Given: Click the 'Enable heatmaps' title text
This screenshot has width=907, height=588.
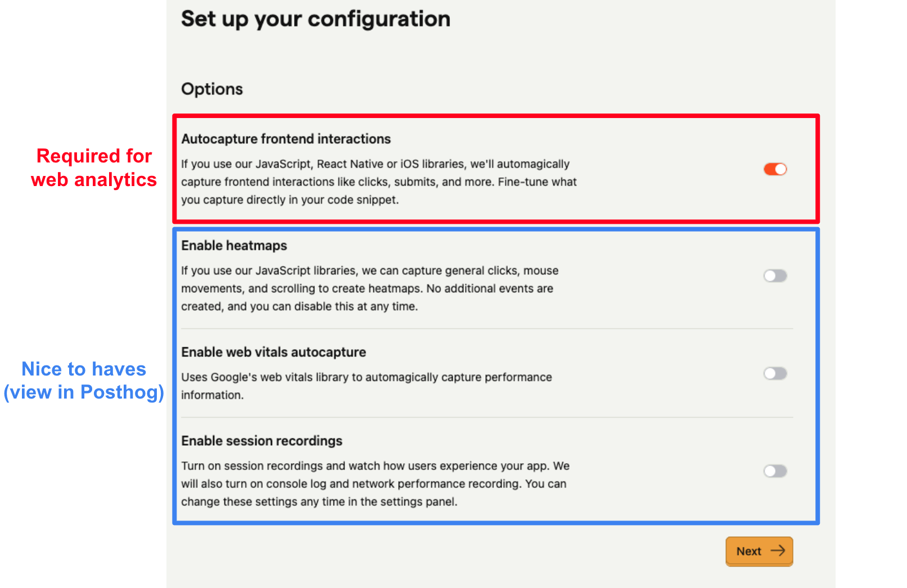Looking at the screenshot, I should [234, 245].
